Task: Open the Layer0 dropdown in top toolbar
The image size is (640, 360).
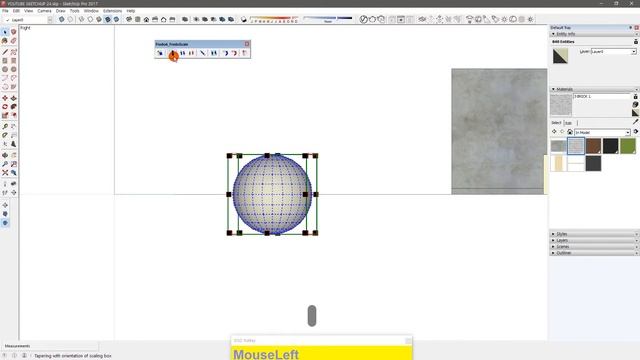Action: pos(50,20)
